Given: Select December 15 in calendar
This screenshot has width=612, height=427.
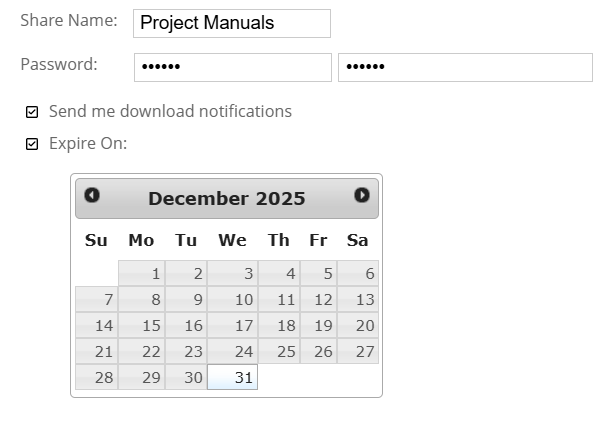Looking at the screenshot, I should (142, 326).
